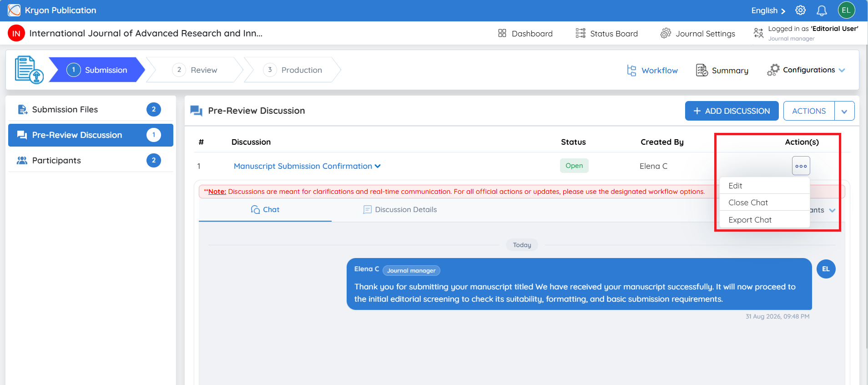Viewport: 868px width, 385px height.
Task: Select Pre-Review Discussion in the sidebar
Action: (91, 135)
